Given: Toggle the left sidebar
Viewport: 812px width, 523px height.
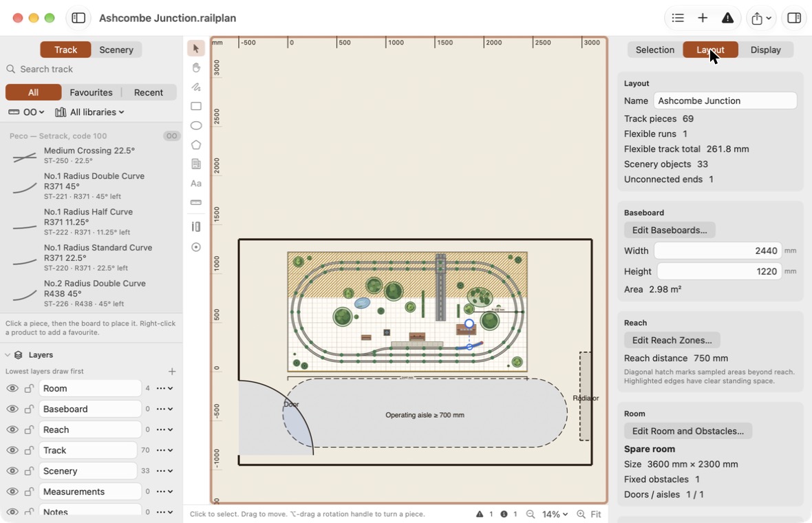Looking at the screenshot, I should point(78,18).
